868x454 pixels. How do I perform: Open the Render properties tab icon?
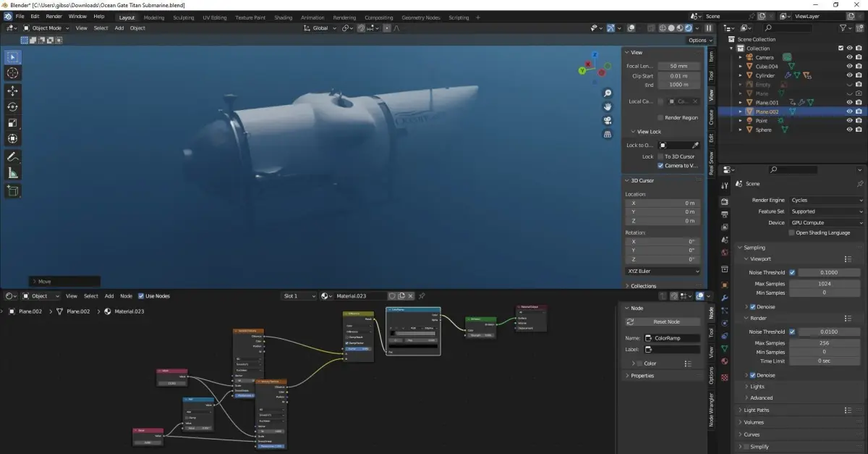725,201
